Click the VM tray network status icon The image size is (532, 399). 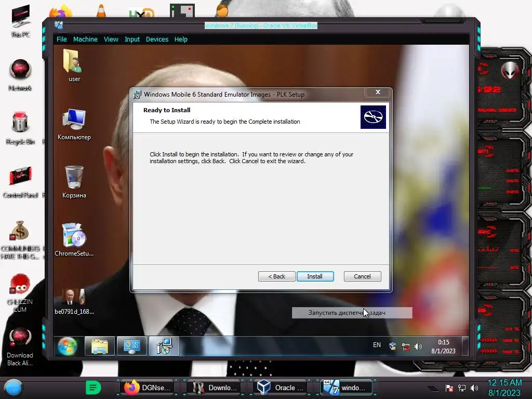pos(405,347)
